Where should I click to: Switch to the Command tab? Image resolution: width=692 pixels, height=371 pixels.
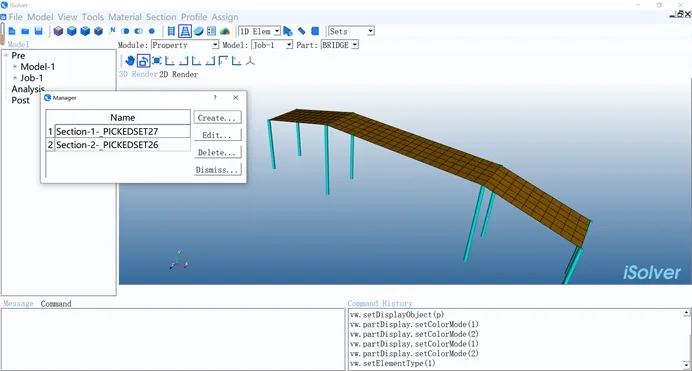(56, 304)
